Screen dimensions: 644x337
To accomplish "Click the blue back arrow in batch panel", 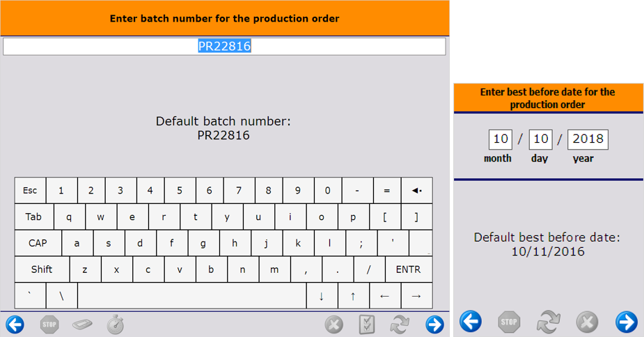I will click(x=15, y=324).
